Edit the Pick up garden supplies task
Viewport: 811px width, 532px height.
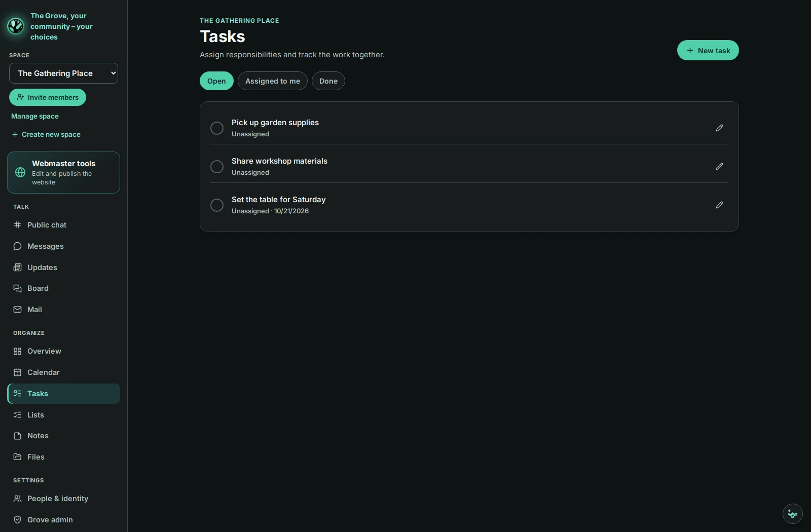719,128
